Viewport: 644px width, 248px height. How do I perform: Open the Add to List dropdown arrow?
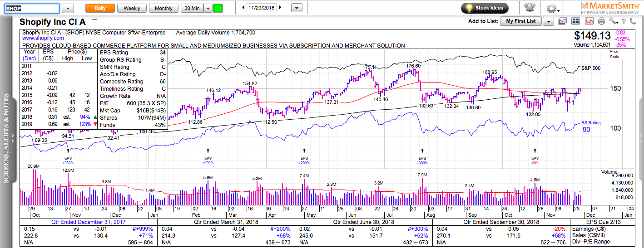[x=549, y=21]
